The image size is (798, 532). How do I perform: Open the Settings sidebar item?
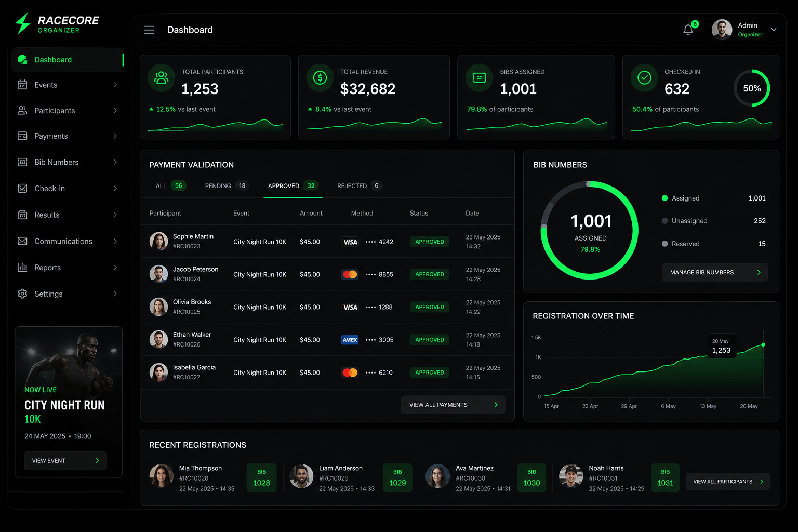tap(68, 294)
